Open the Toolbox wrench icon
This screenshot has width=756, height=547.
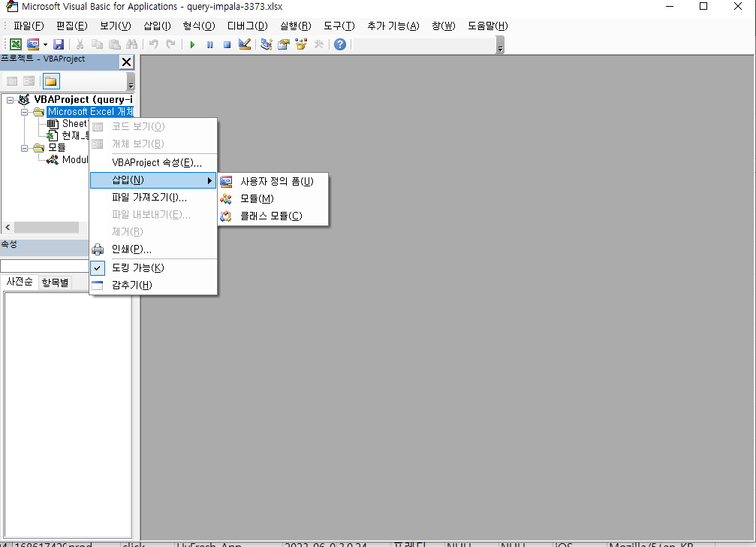pos(318,44)
